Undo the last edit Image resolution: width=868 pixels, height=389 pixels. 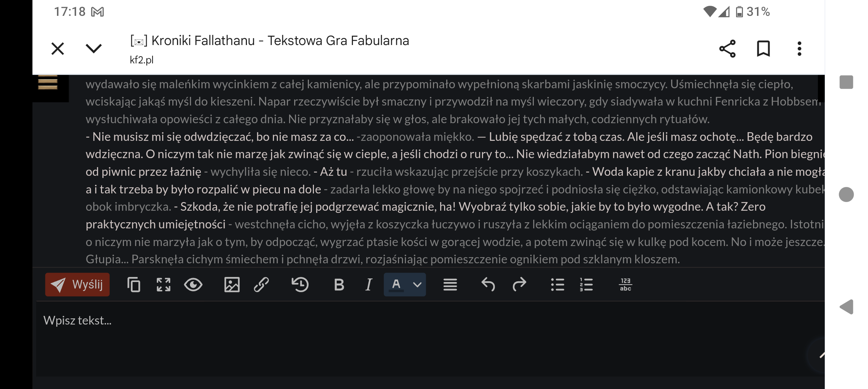[x=488, y=285]
